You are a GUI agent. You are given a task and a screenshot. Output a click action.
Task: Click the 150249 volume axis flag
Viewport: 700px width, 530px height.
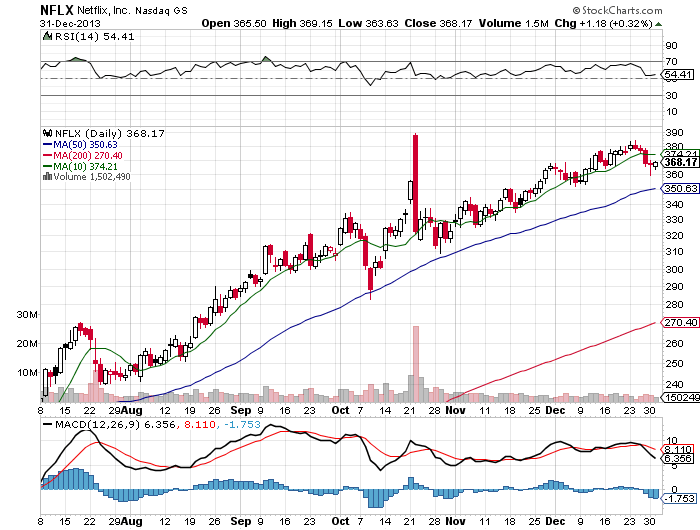point(680,397)
